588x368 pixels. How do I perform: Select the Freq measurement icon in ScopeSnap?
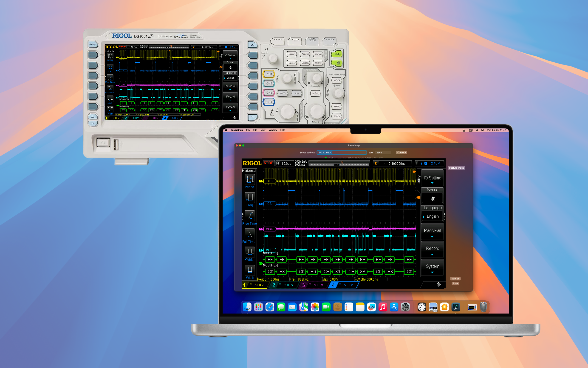coord(249,197)
